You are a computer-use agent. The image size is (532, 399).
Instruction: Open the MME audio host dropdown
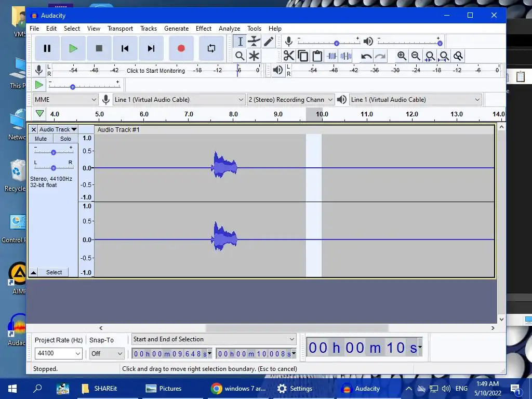click(65, 99)
